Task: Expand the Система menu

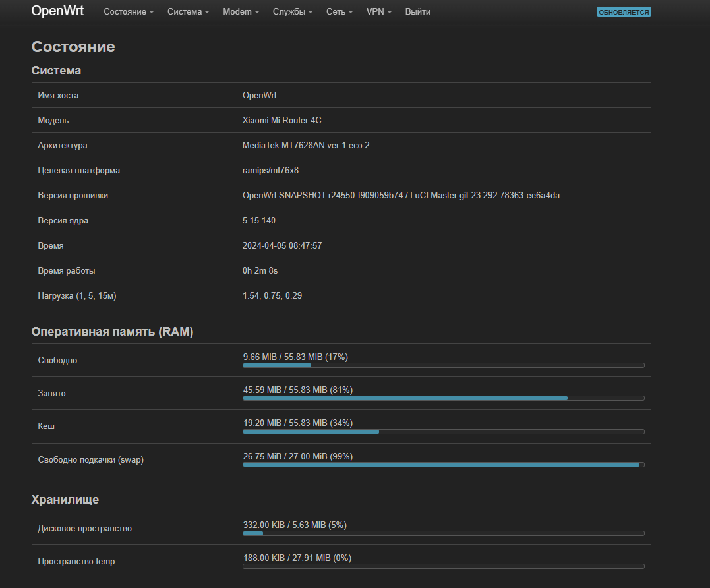Action: point(188,11)
